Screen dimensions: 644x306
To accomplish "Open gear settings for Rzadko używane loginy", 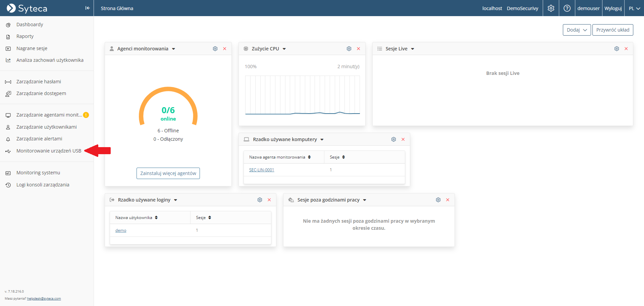I will 260,200.
